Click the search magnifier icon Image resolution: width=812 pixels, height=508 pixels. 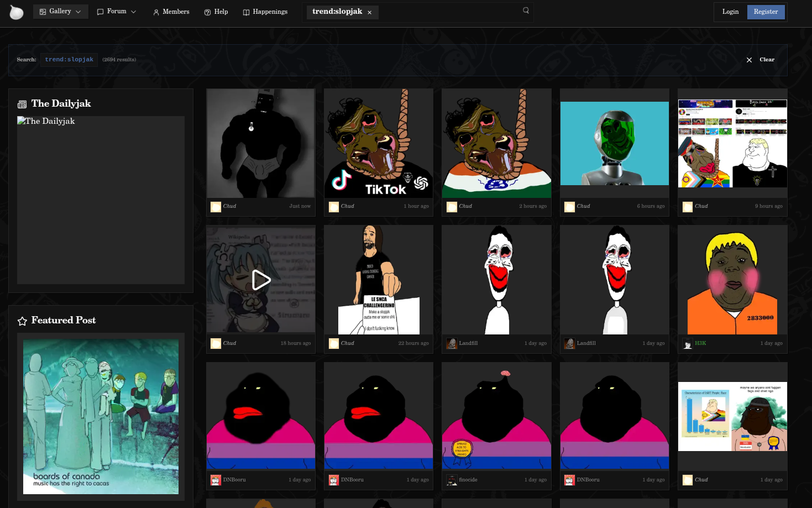tap(526, 11)
